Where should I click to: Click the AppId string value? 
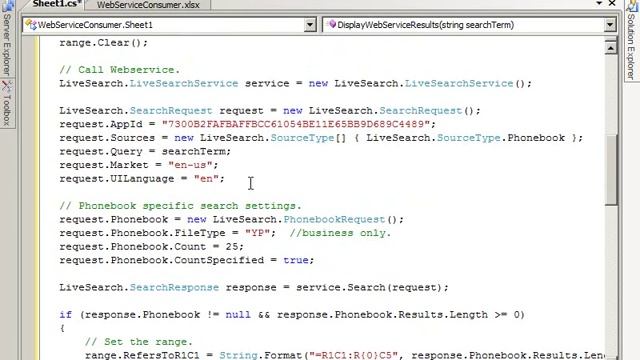(x=296, y=124)
